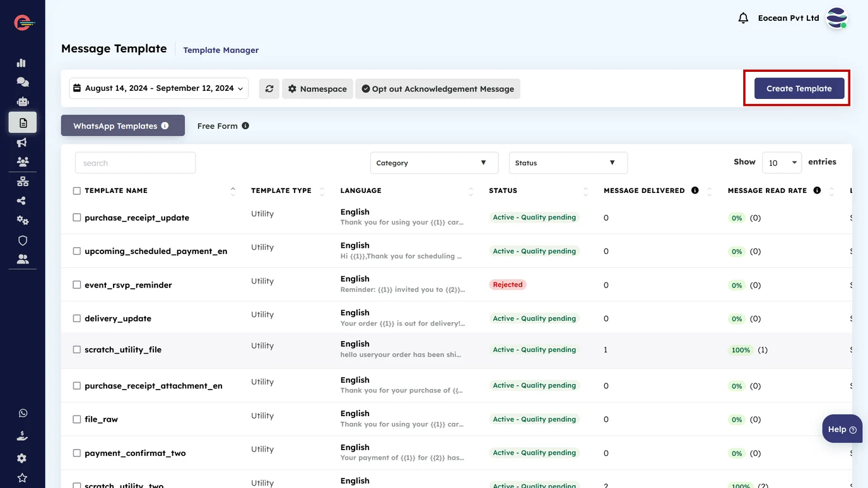Expand the Status filter dropdown

[x=568, y=163]
